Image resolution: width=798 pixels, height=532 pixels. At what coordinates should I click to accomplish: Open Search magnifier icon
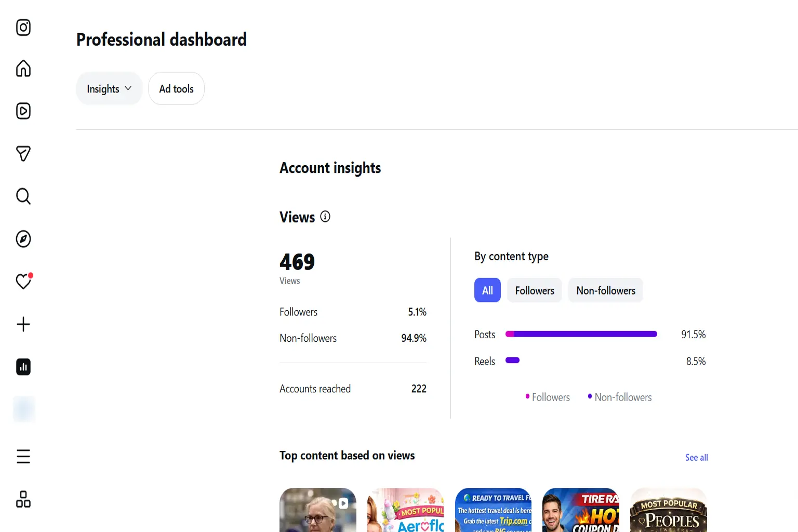click(x=23, y=196)
